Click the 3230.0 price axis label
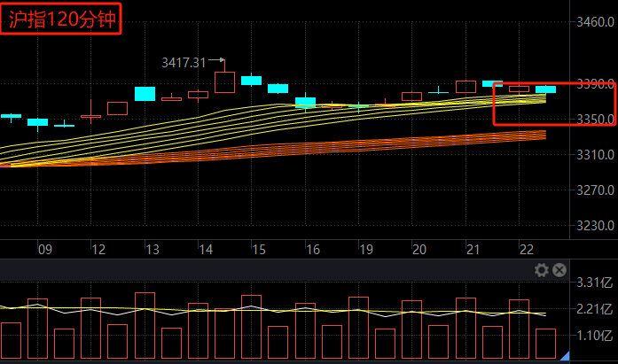 tap(595, 226)
